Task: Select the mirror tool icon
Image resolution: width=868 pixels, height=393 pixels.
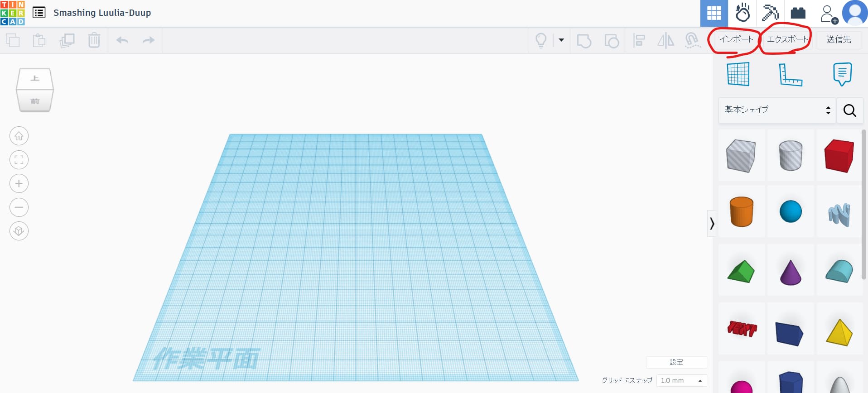Action: coord(665,40)
